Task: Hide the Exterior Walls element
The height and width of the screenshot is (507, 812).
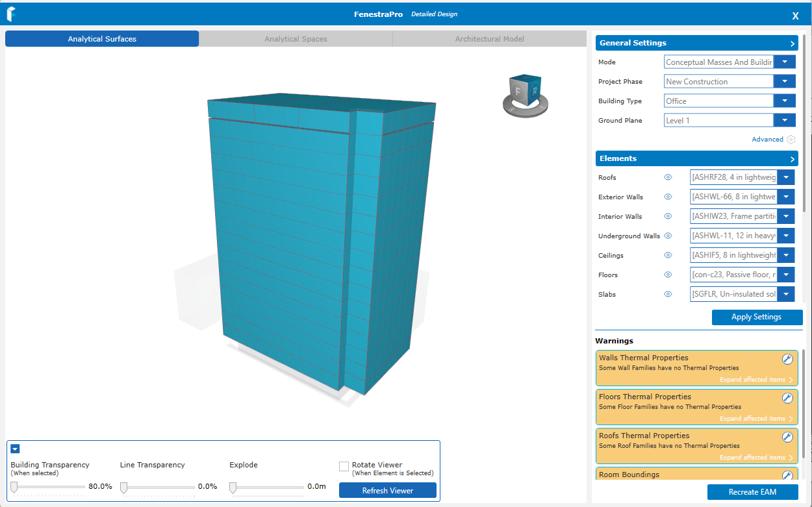Action: click(x=668, y=197)
